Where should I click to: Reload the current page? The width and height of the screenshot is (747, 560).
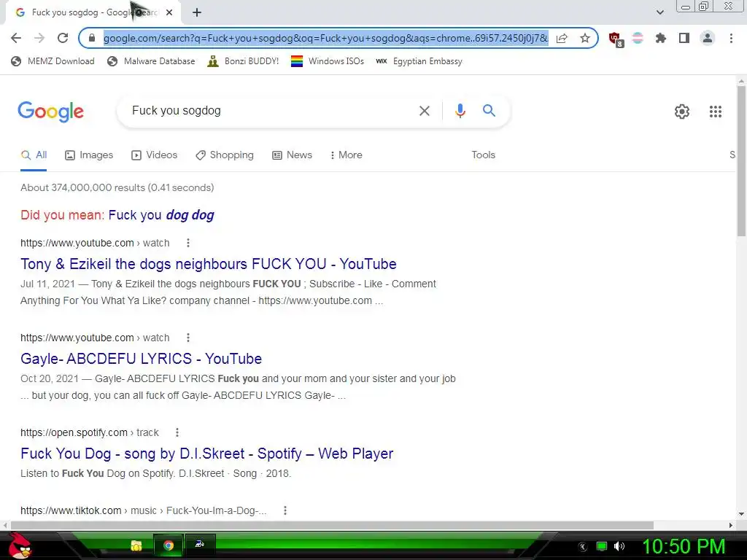pos(63,38)
